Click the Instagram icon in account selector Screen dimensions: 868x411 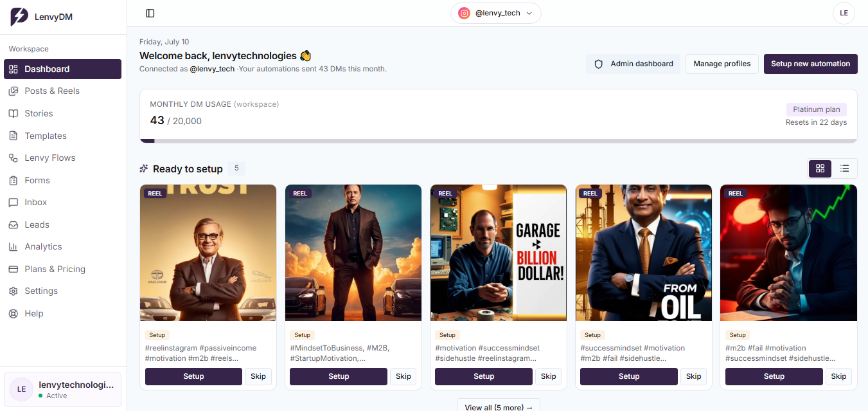pos(464,13)
